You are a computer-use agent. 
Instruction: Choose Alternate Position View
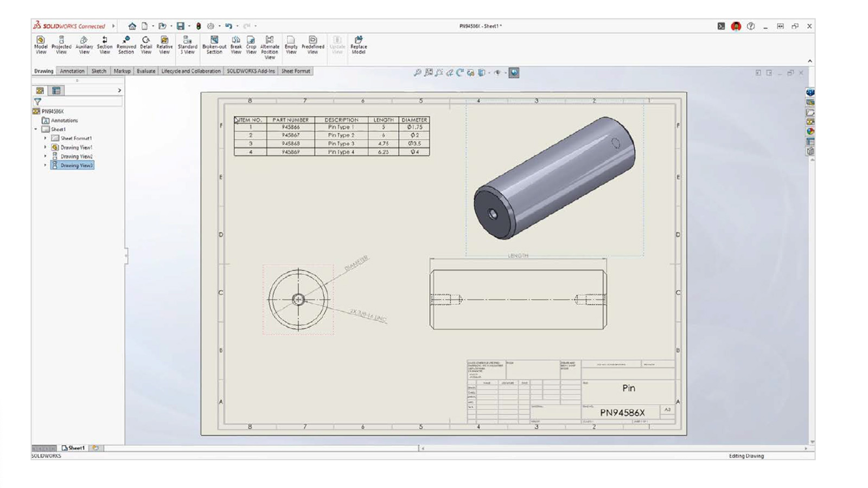coord(270,48)
